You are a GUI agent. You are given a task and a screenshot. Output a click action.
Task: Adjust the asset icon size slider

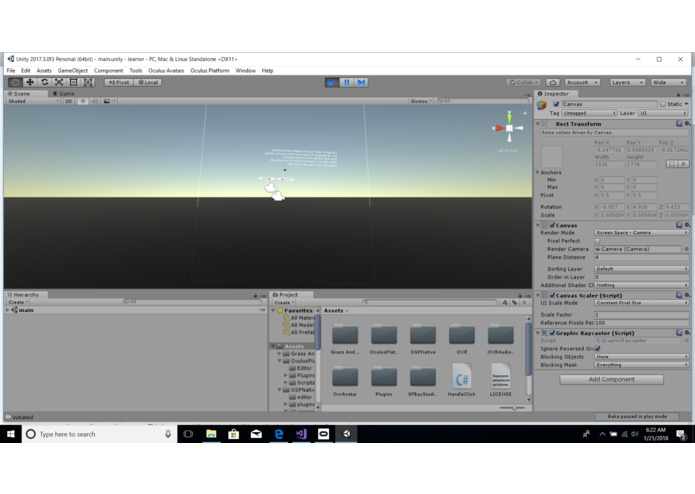(x=512, y=408)
